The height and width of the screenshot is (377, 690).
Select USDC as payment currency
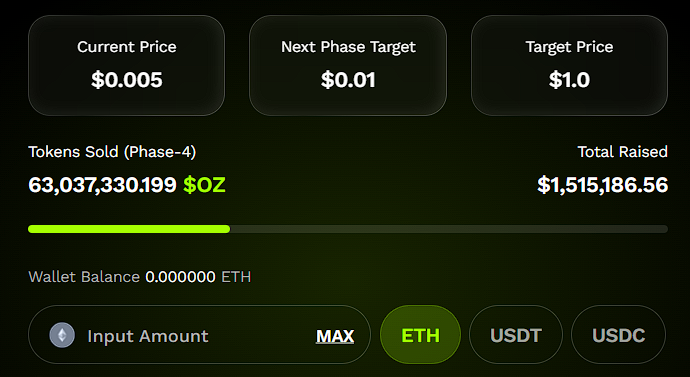click(x=618, y=335)
